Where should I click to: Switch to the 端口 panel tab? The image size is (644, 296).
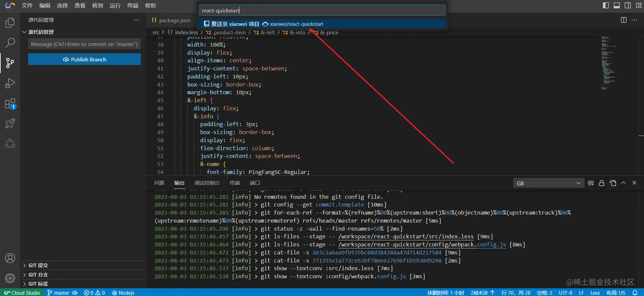click(255, 183)
